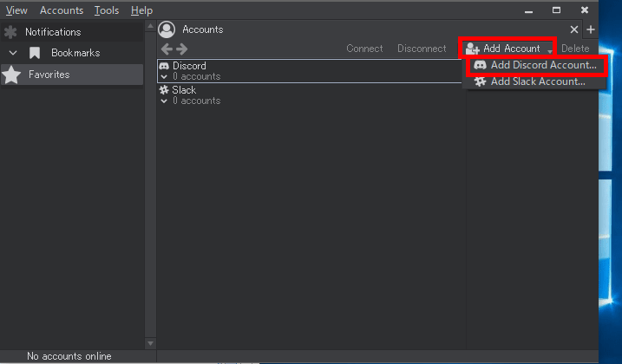Close the Accounts tab
The width and height of the screenshot is (622, 364).
point(574,29)
